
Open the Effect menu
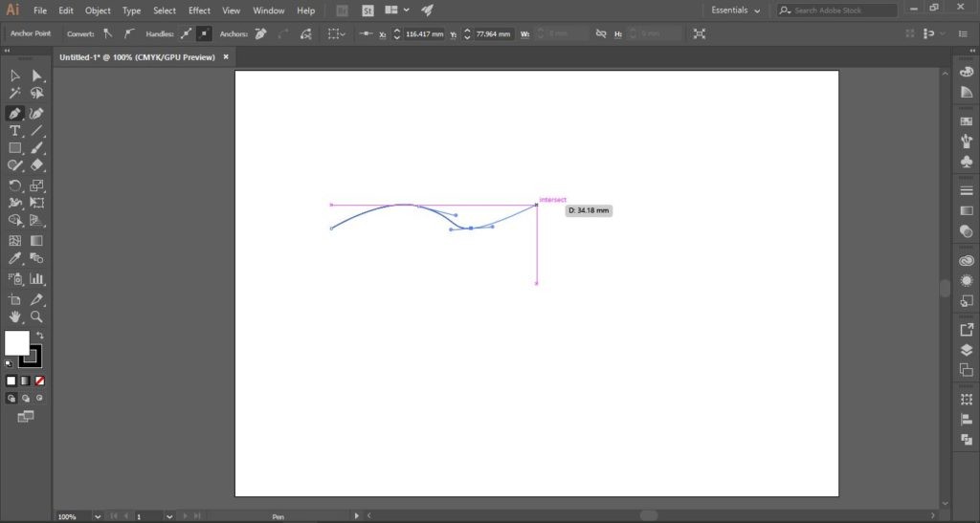(199, 11)
